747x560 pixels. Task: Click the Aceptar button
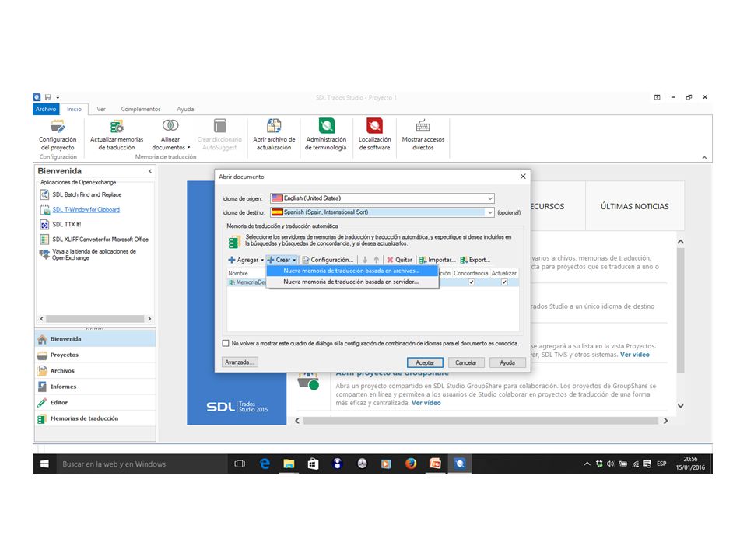425,363
